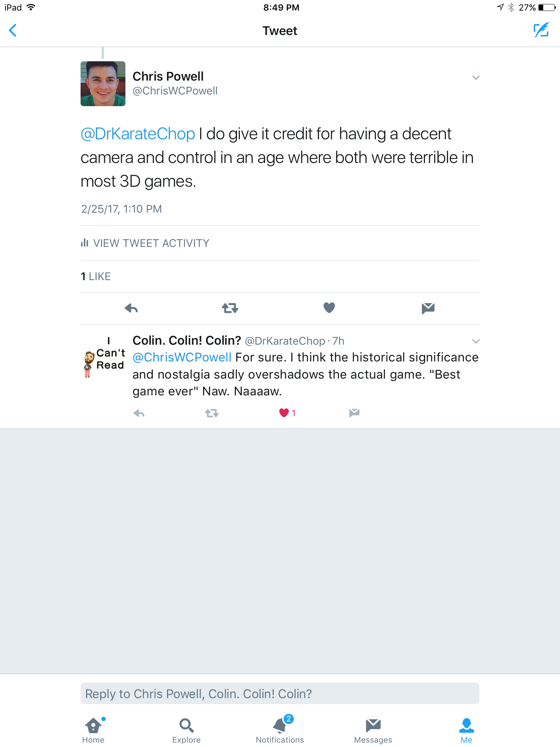Send Colin's reply via message icon

tap(354, 413)
